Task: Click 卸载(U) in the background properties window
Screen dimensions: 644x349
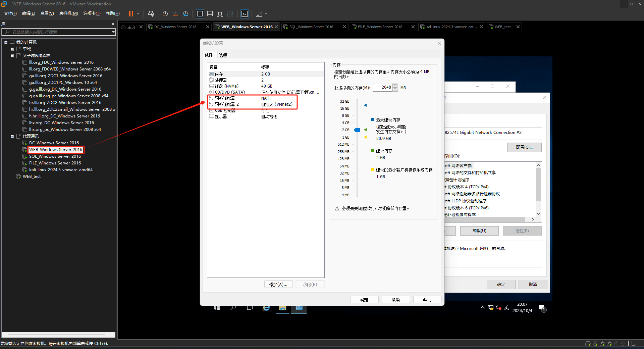Action: point(479,231)
